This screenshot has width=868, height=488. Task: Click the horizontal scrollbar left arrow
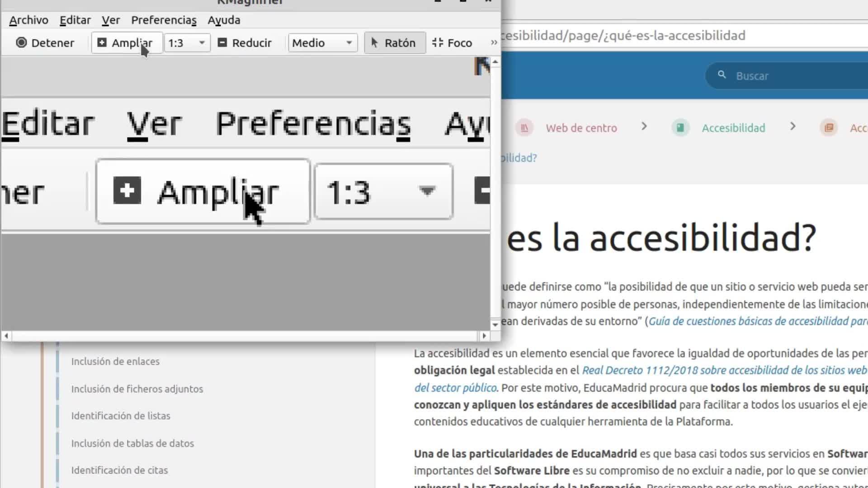click(6, 336)
